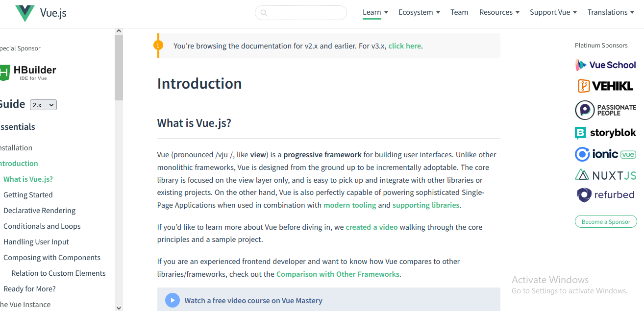Open the HBuilder special sponsor logo

[28, 72]
